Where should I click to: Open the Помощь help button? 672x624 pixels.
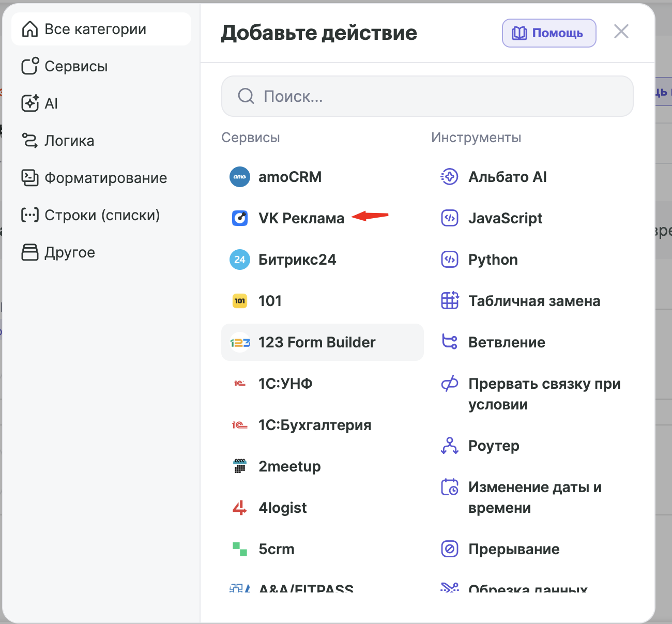click(549, 33)
